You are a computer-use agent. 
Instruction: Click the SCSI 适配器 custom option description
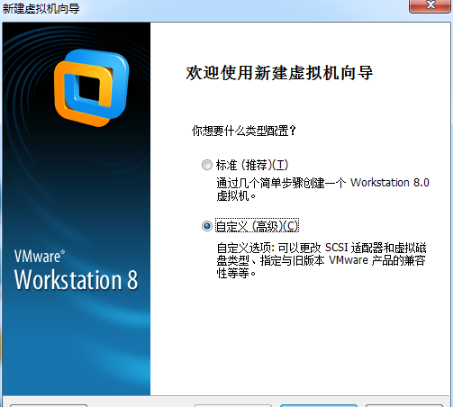(x=321, y=260)
